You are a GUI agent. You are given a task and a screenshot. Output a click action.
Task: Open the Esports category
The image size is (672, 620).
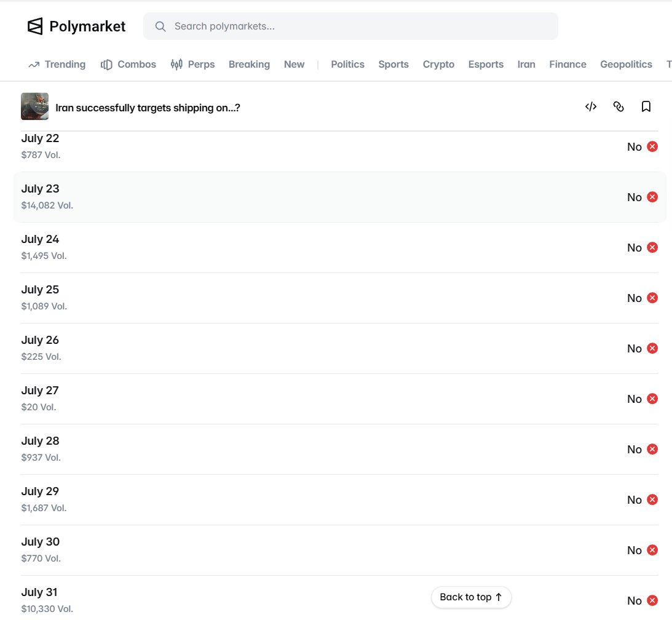coord(486,65)
